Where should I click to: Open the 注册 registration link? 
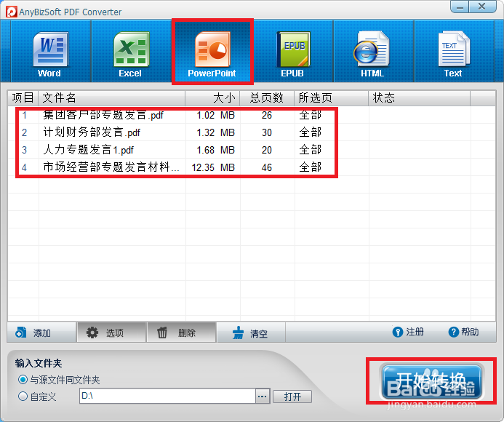(408, 332)
